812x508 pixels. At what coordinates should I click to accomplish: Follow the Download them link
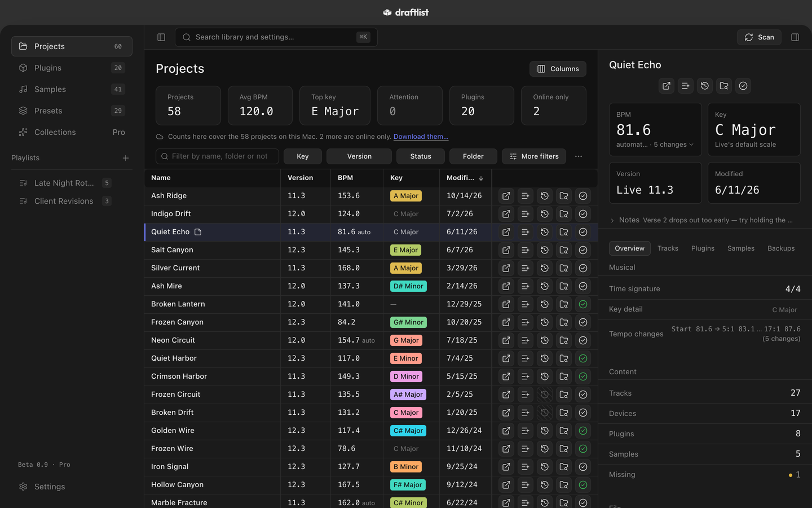coord(421,137)
